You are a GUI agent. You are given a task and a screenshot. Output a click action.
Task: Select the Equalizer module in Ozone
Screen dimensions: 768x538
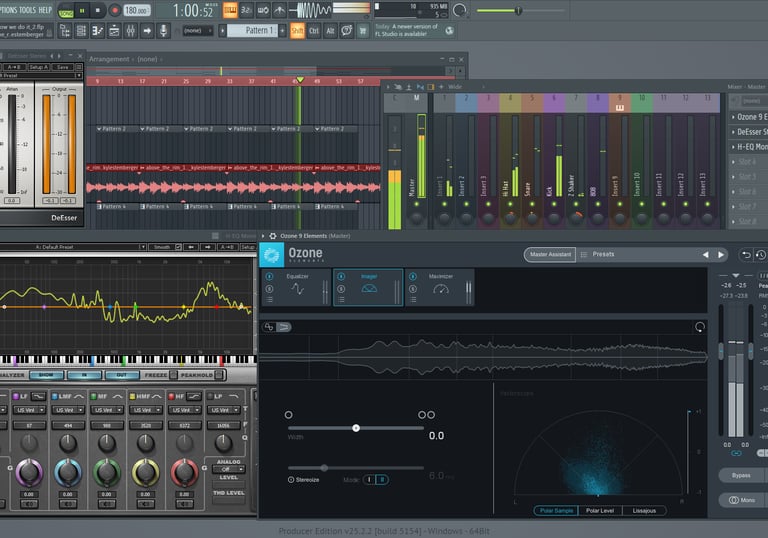(x=296, y=288)
